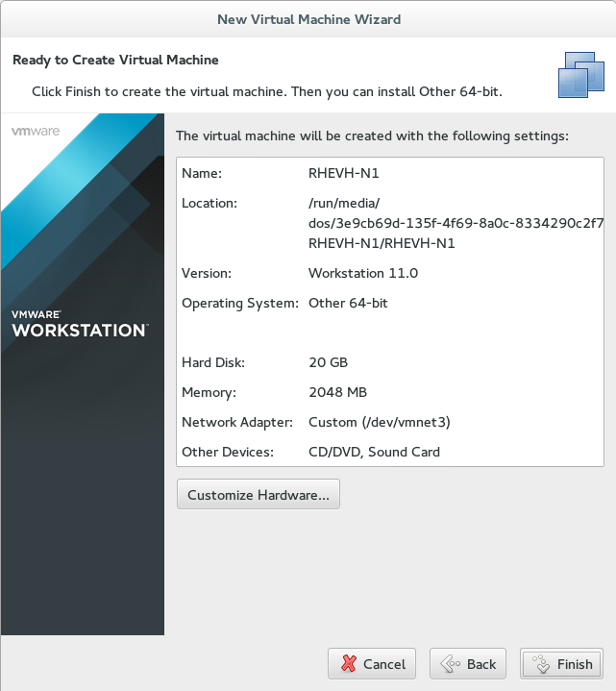
Task: Open the Customize Hardware dialog
Action: tap(259, 494)
